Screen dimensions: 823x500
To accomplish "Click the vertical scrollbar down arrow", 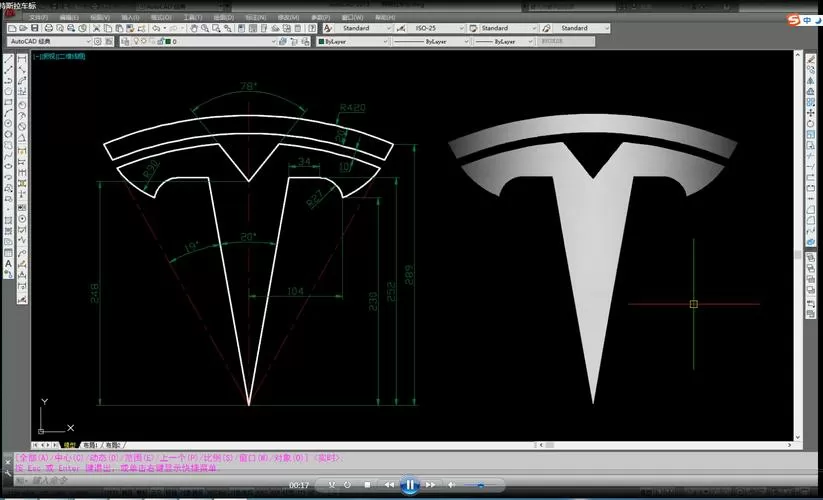I will pos(798,437).
